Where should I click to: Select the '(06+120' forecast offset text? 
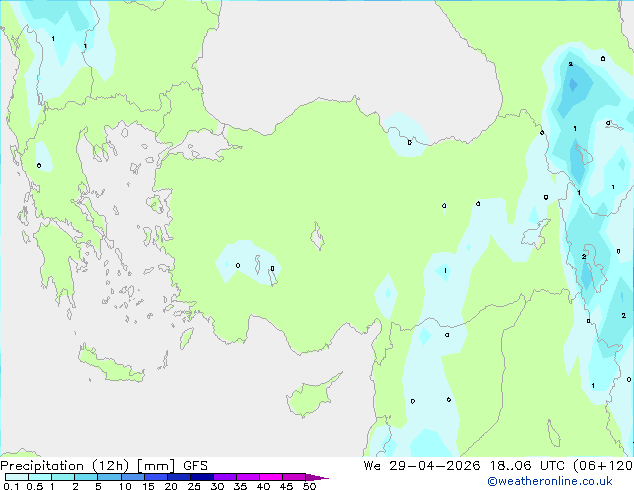pos(603,466)
